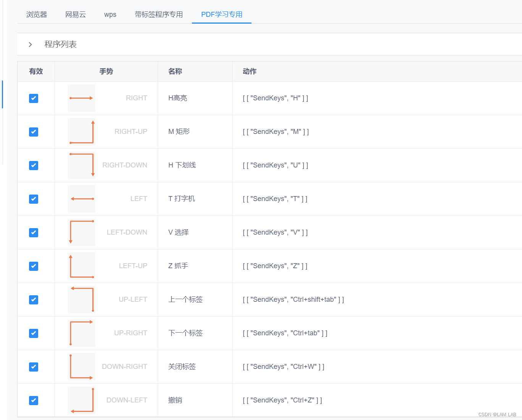522x420 pixels.
Task: Click the RIGHT-UP gesture arrow icon
Action: click(x=82, y=132)
